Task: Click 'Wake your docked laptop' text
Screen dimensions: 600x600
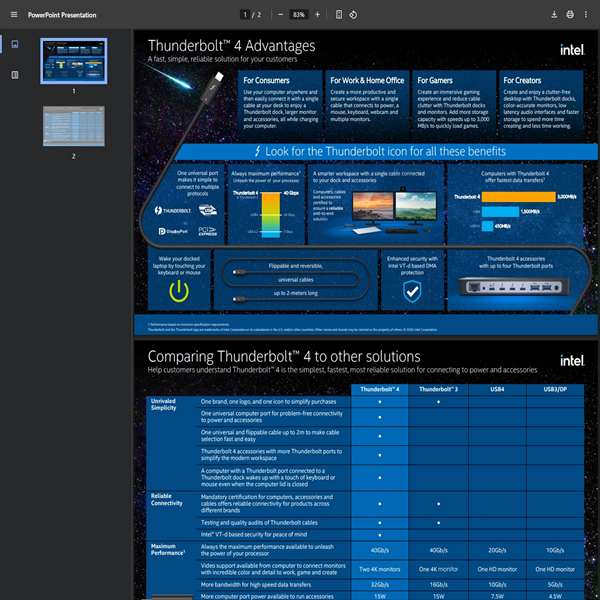Action: [179, 266]
